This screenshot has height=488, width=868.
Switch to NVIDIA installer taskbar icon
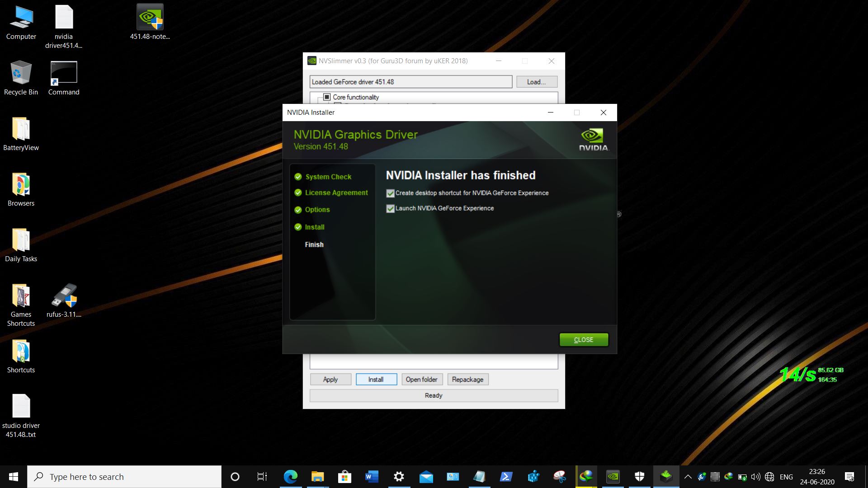pyautogui.click(x=613, y=477)
